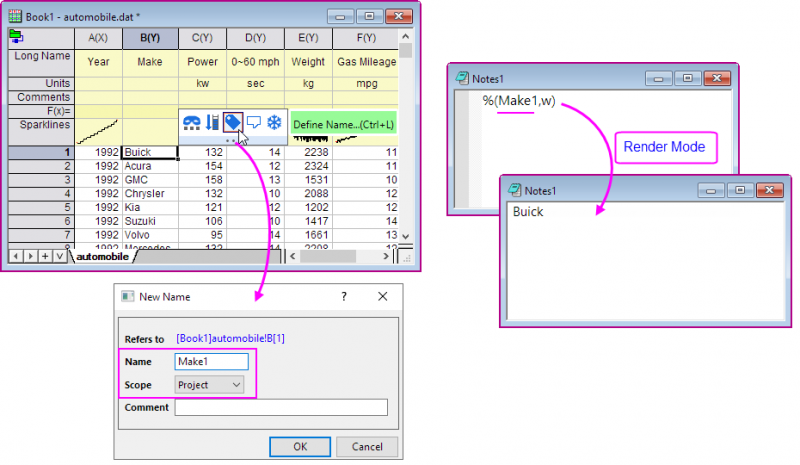Close the New Name dialog
The width and height of the screenshot is (800, 465).
(x=382, y=297)
